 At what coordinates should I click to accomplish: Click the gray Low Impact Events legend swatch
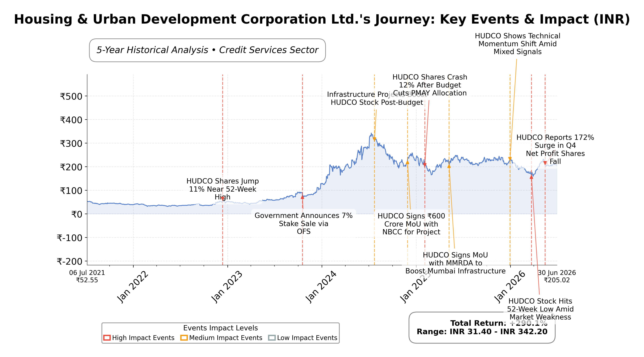272,338
